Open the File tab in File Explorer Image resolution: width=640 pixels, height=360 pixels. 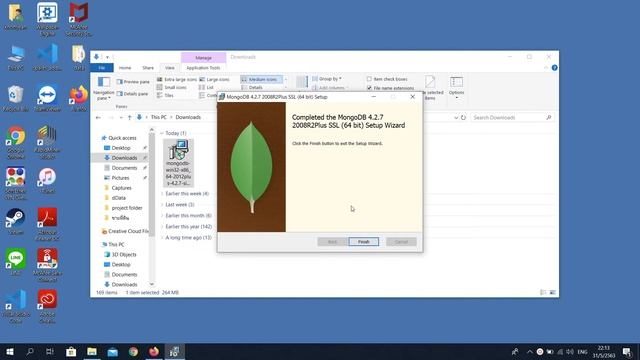tap(102, 68)
